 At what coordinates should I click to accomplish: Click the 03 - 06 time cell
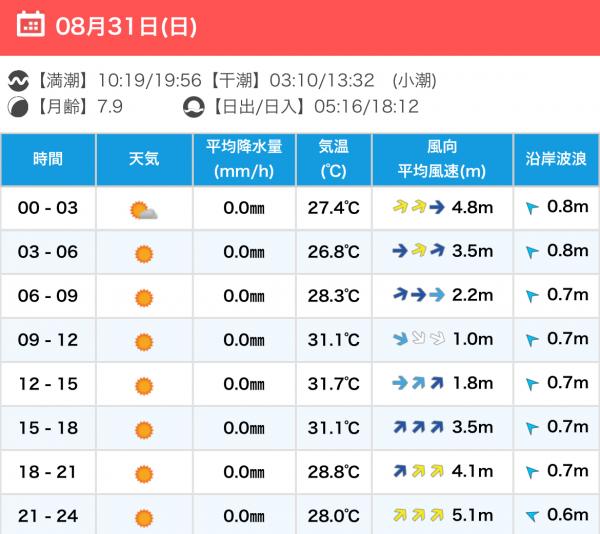48,252
